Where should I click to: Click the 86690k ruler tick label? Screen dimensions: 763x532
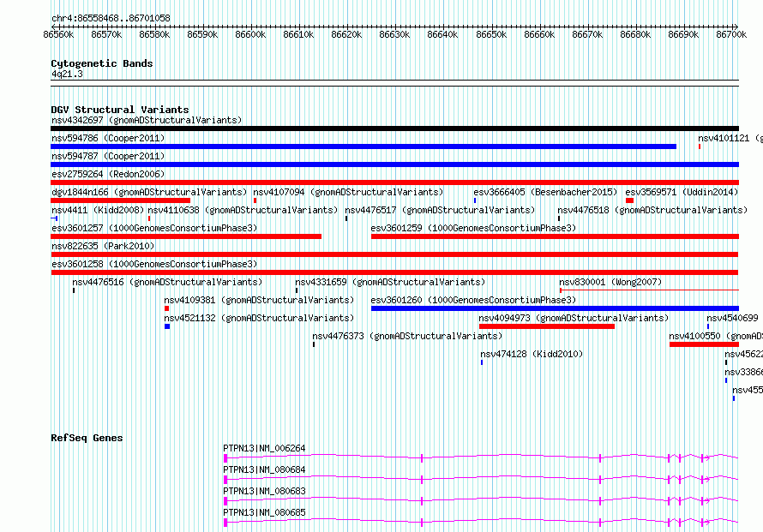(683, 34)
